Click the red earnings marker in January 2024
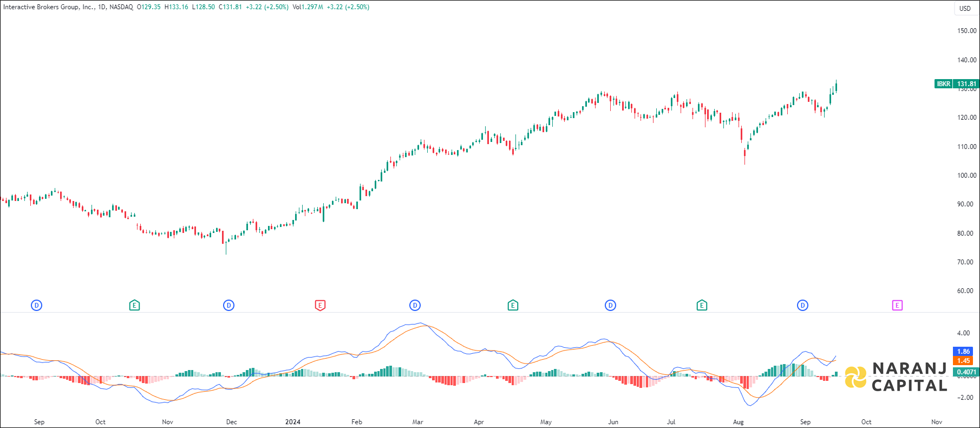Viewport: 980px width, 428px height. pos(320,306)
